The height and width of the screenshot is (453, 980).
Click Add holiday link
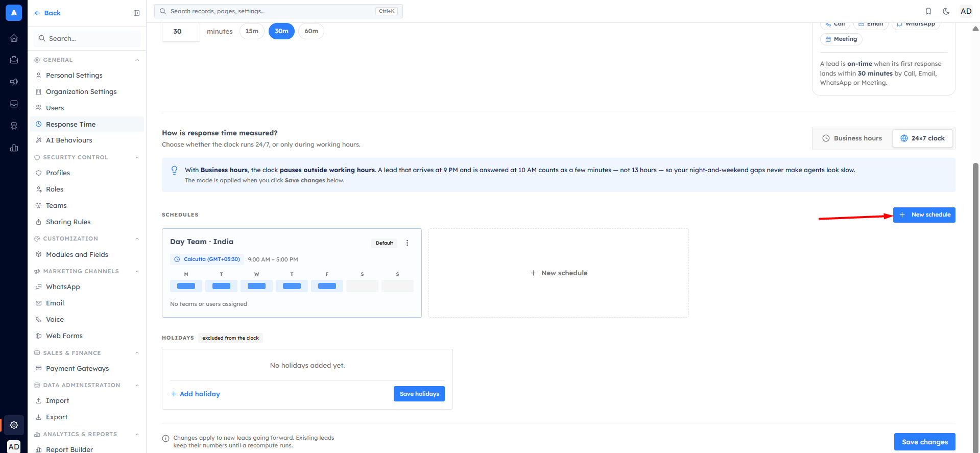195,394
